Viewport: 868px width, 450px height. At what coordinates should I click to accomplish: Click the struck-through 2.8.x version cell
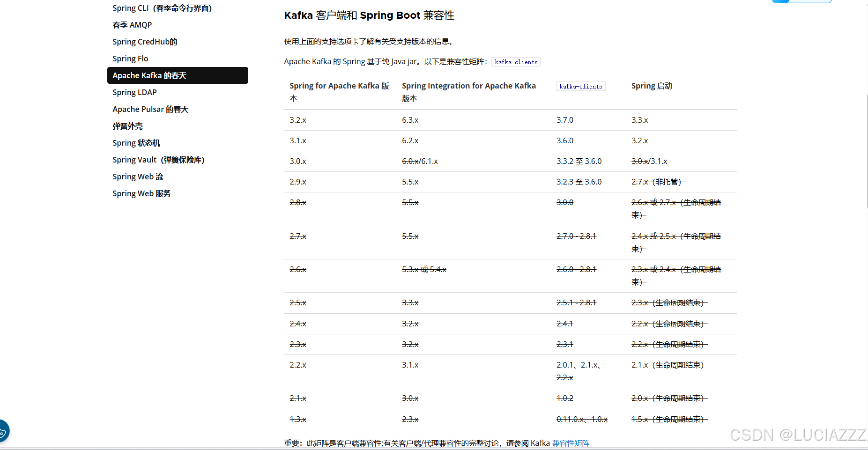click(x=298, y=202)
